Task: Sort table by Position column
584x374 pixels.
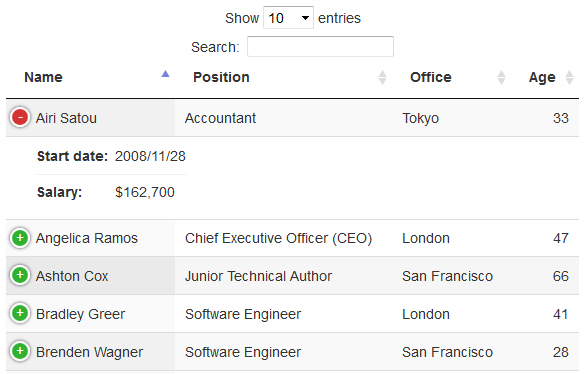Action: click(221, 77)
